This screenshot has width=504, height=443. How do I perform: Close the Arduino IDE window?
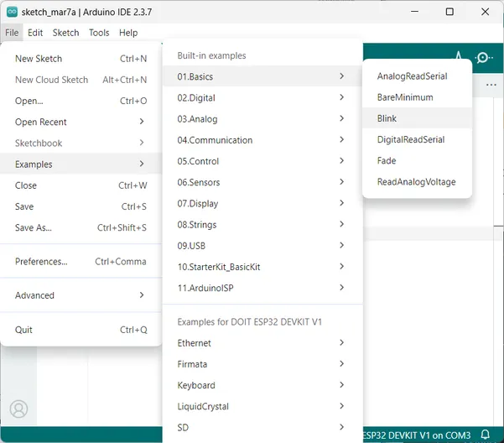[485, 12]
